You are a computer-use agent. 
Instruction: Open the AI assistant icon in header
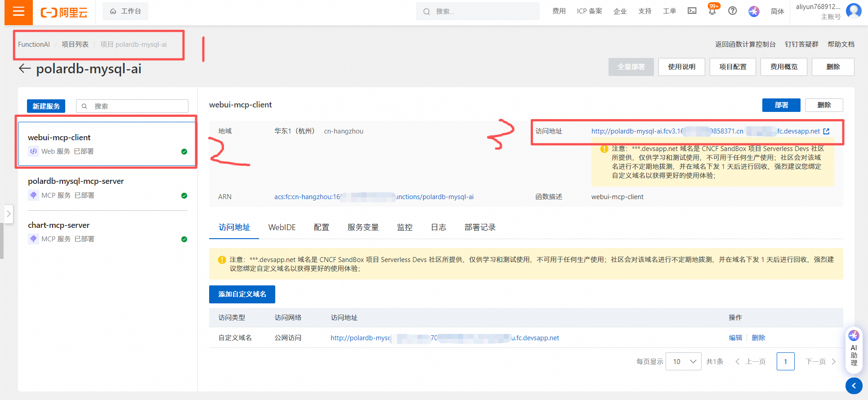point(754,11)
